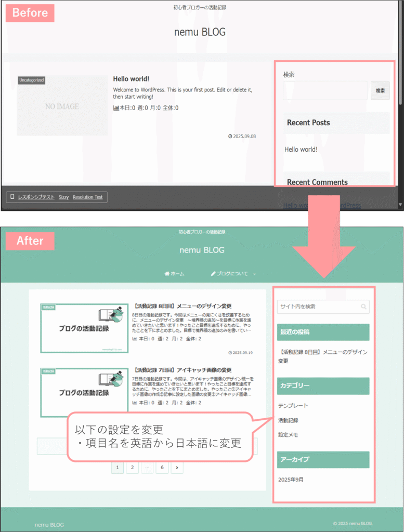Click the pencil icon beside ブログについて

[x=213, y=274]
